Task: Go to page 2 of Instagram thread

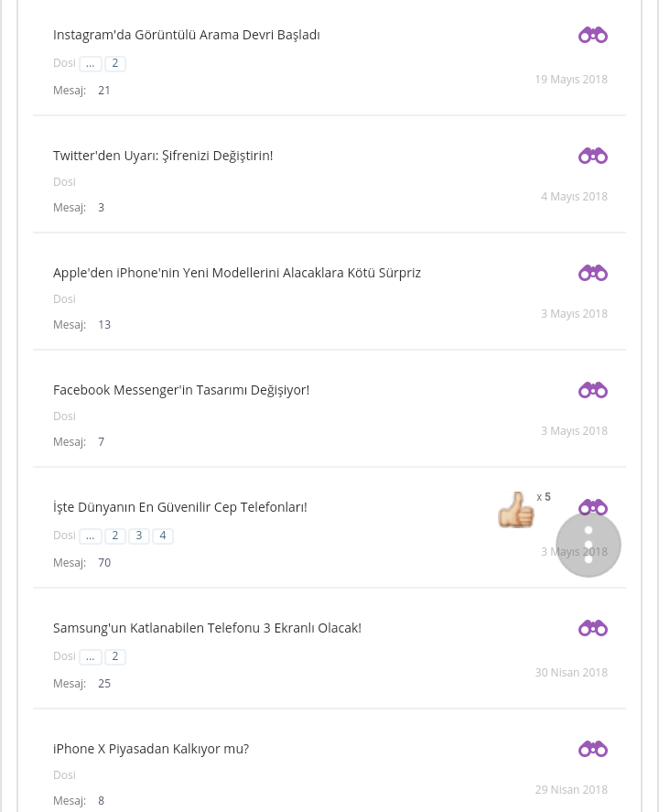Action: coord(114,64)
